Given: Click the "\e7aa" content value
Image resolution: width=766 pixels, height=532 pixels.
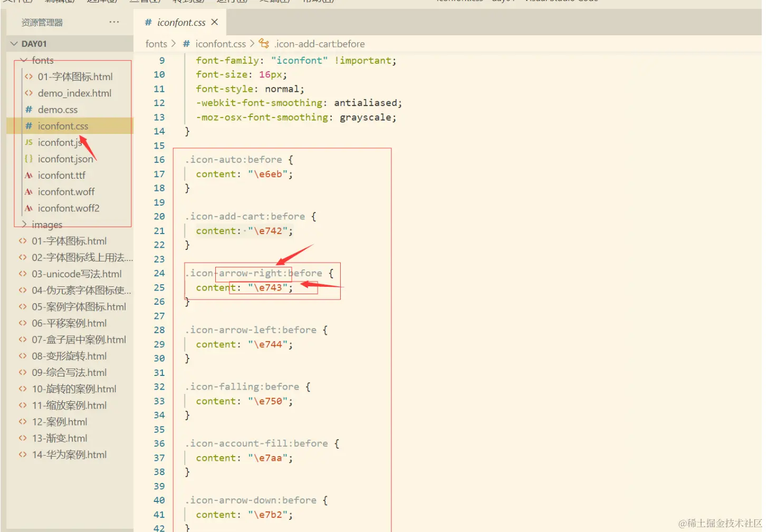Looking at the screenshot, I should (x=267, y=458).
